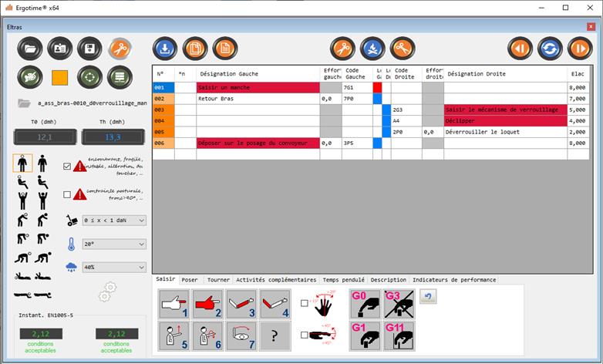Select grasp type 3 forearm icon
The height and width of the screenshot is (364, 603).
(x=241, y=304)
